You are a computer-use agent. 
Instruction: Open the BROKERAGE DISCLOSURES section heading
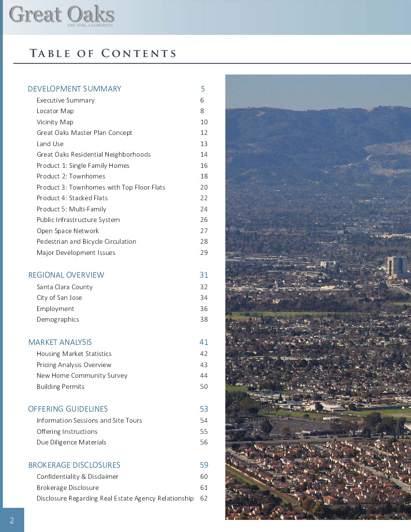[74, 465]
